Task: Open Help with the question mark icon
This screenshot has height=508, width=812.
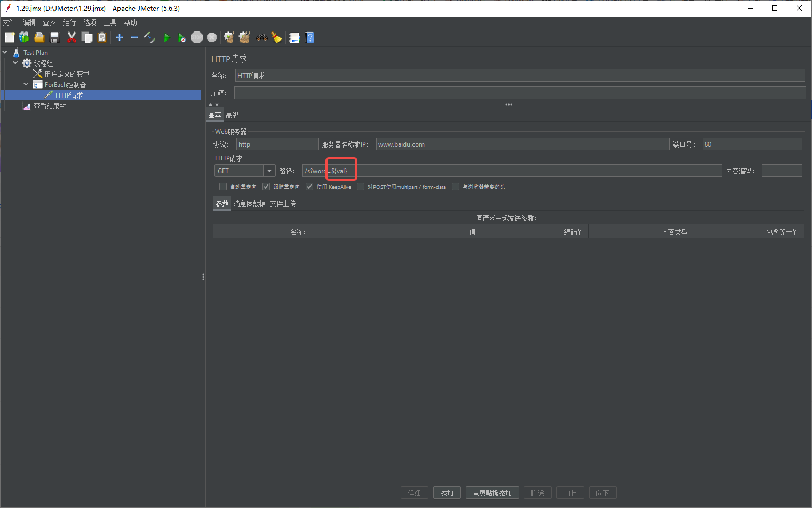Action: click(x=309, y=37)
